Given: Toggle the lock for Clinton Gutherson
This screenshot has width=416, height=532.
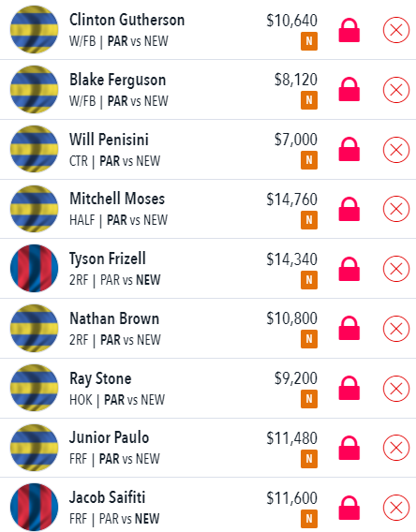Looking at the screenshot, I should (x=349, y=30).
